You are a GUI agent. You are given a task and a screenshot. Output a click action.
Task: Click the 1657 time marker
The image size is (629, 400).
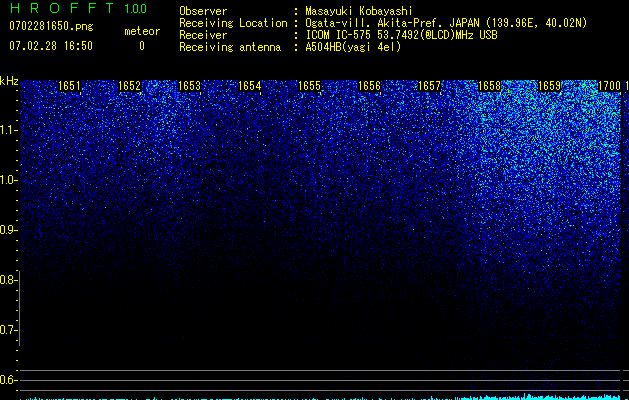click(429, 86)
